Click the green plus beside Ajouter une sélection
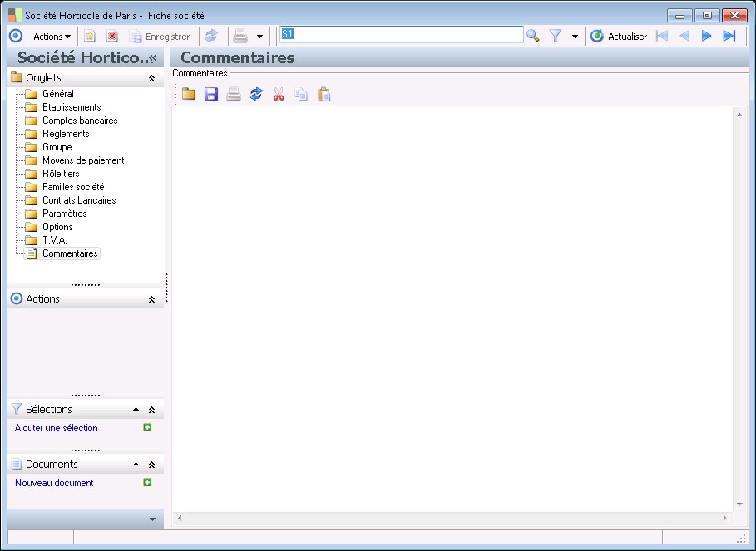The image size is (756, 551). (147, 427)
